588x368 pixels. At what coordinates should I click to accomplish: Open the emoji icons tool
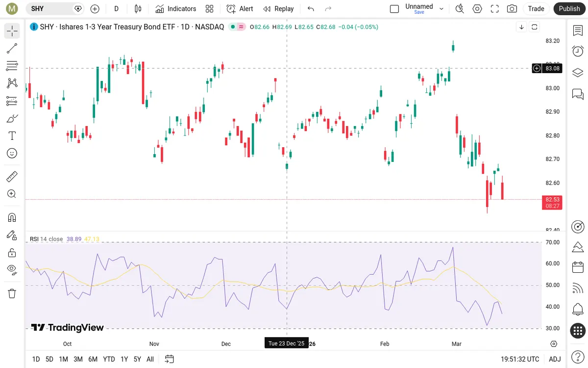click(x=12, y=153)
